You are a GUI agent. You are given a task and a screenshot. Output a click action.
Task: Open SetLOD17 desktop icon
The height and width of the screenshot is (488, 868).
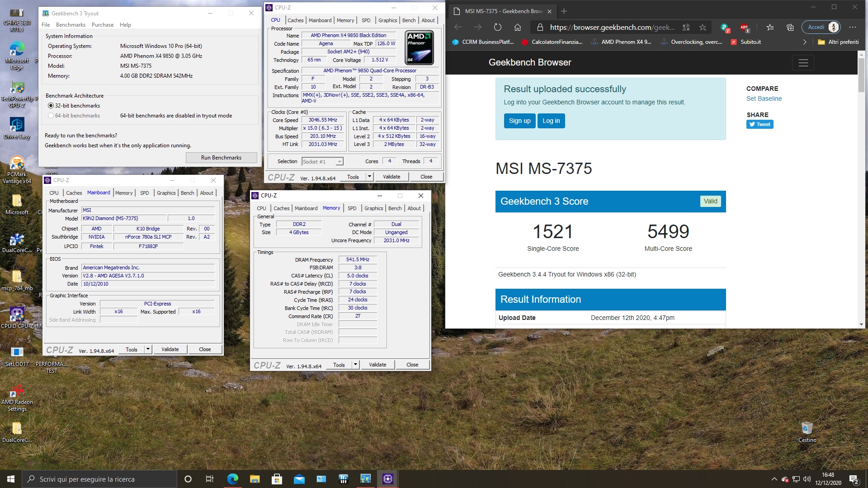17,356
